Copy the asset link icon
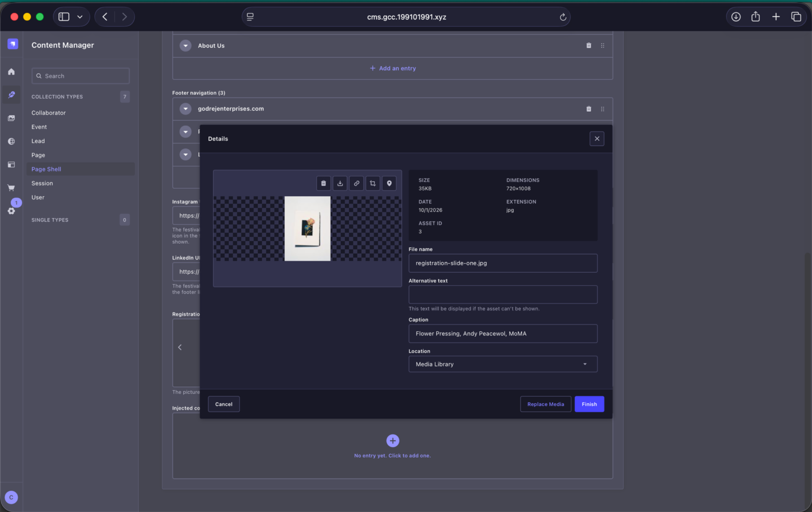Image resolution: width=812 pixels, height=512 pixels. (x=357, y=183)
